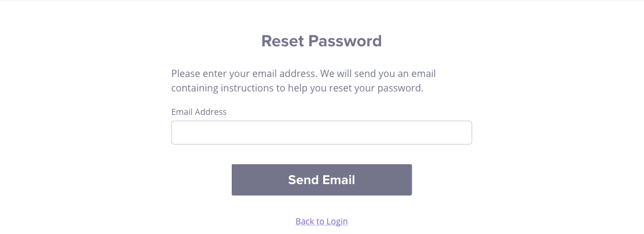644x234 pixels.
Task: Click the word Reset in the page title
Action: [283, 41]
